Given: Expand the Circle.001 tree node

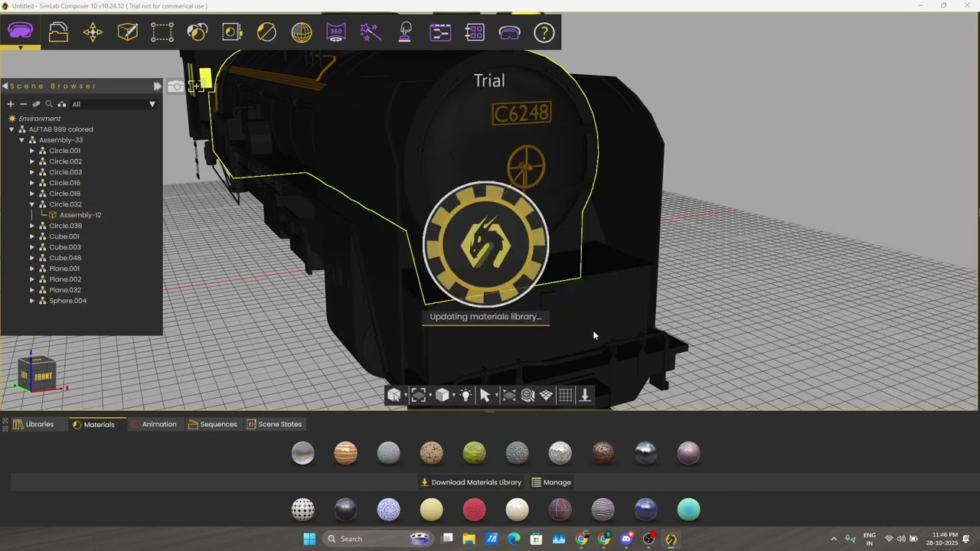Looking at the screenshot, I should (32, 151).
